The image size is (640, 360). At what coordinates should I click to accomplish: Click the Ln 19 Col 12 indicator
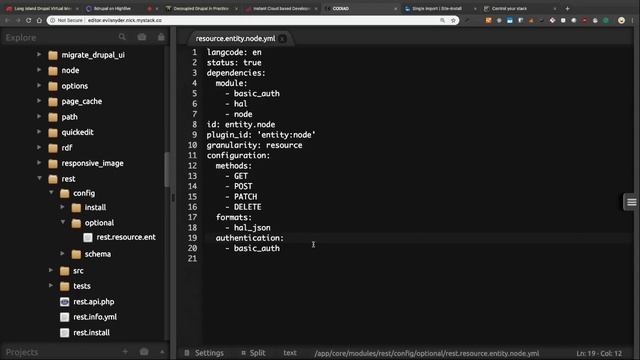(599, 353)
